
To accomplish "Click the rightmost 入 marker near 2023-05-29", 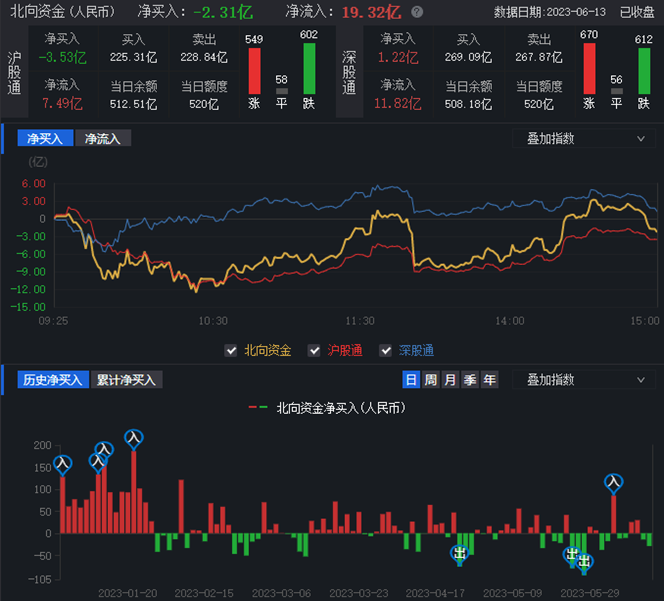I will point(614,483).
